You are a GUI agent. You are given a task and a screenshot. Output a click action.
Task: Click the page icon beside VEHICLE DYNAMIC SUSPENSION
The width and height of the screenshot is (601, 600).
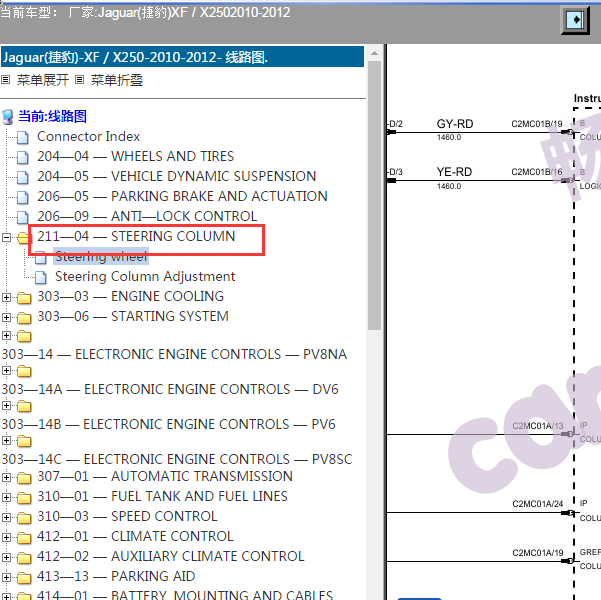click(x=23, y=177)
